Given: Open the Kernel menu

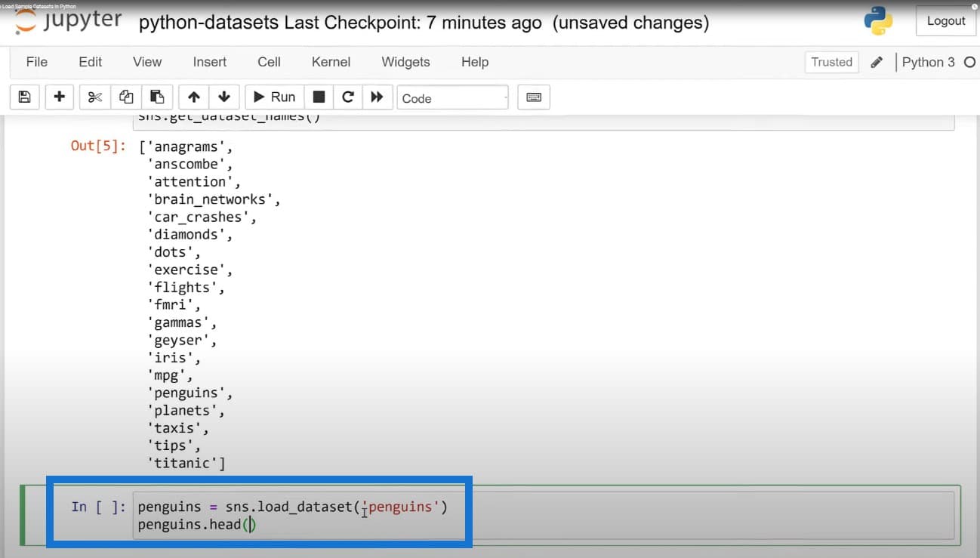Looking at the screenshot, I should (x=331, y=62).
